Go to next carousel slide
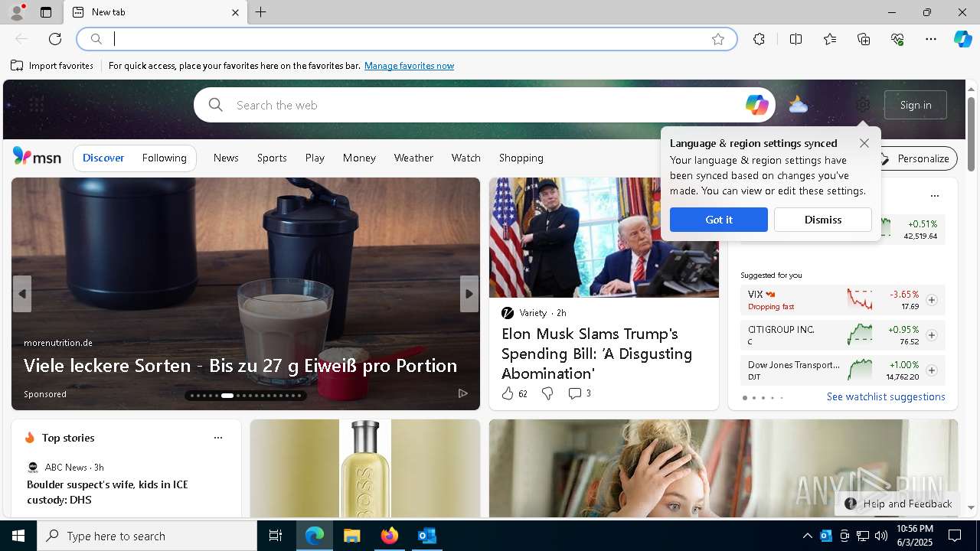This screenshot has width=980, height=551. pyautogui.click(x=469, y=294)
